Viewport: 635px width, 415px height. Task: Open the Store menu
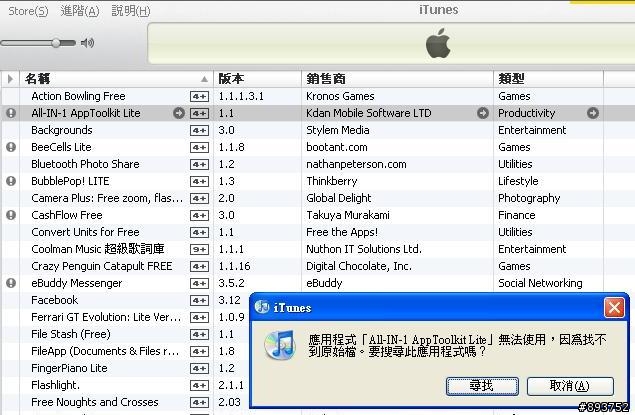click(x=28, y=11)
